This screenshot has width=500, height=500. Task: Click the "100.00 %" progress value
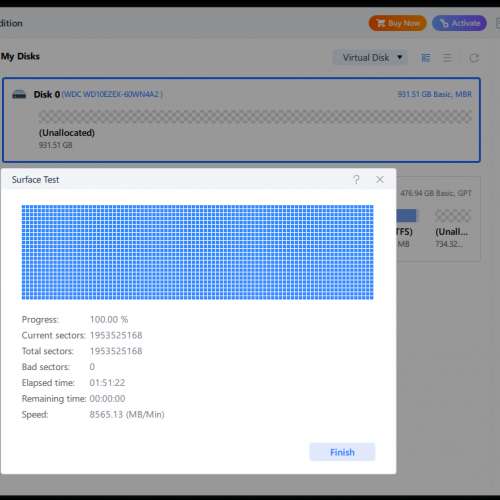(109, 320)
